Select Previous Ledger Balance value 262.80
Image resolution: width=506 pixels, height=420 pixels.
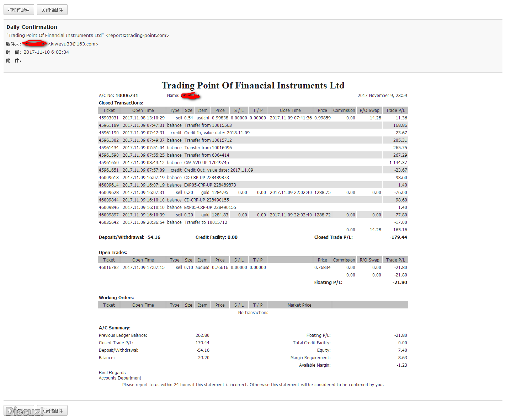click(x=202, y=335)
